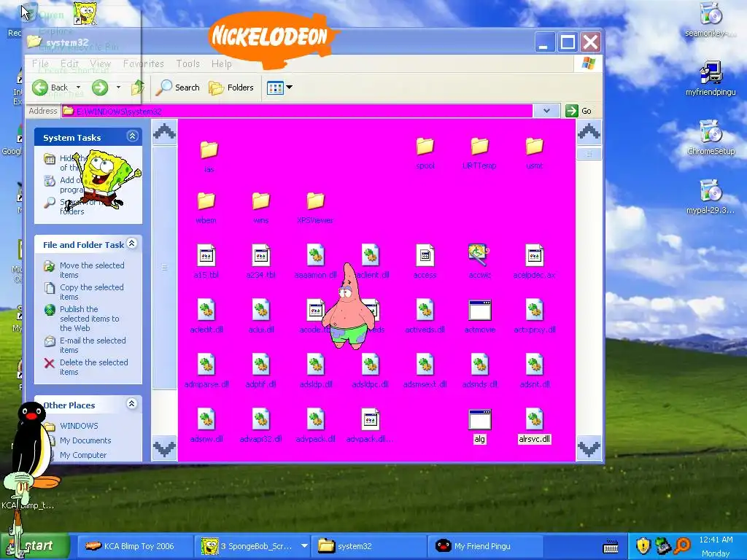Select the adsnds.dll file
The width and height of the screenshot is (747, 560).
point(479,371)
